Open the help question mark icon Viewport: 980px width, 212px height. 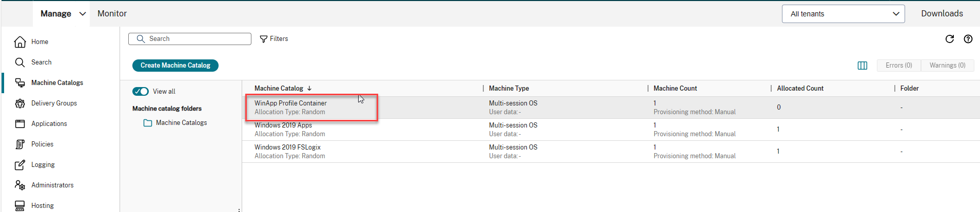(968, 39)
